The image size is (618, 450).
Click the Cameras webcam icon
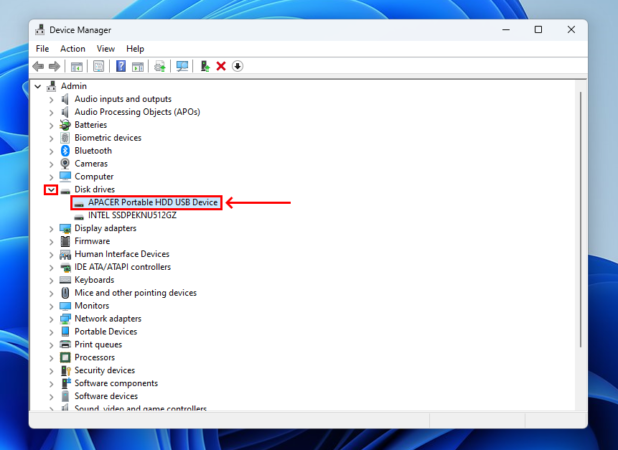[65, 164]
